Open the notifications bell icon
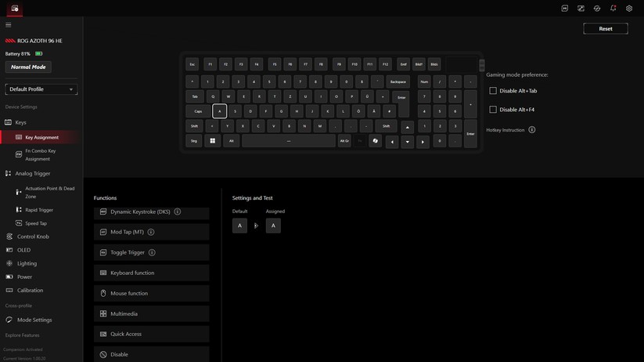644x362 pixels. (x=613, y=9)
